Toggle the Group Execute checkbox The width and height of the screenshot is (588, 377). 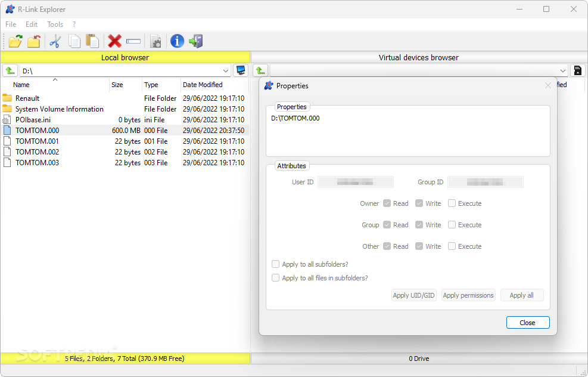(452, 224)
